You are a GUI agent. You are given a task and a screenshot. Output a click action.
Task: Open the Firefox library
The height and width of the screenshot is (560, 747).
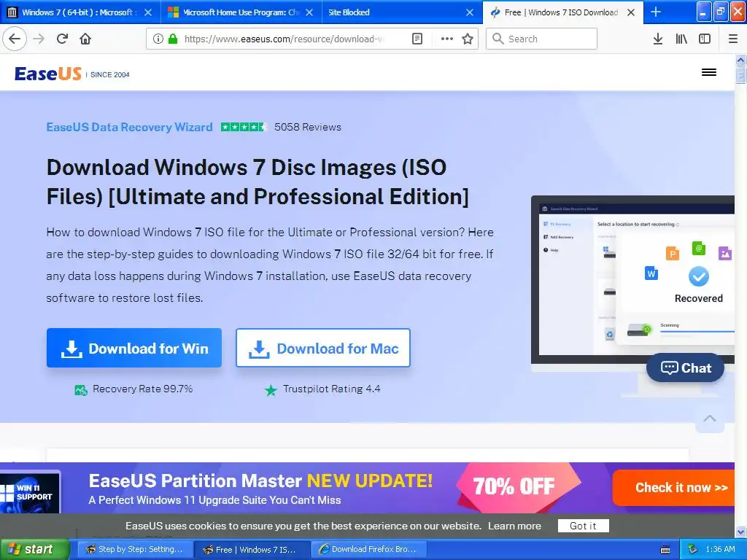pyautogui.click(x=681, y=39)
